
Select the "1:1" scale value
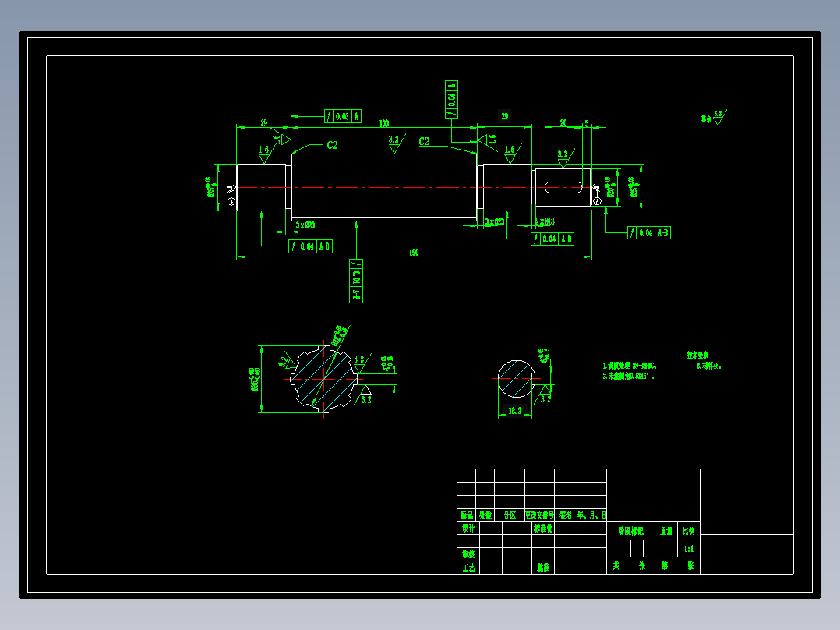689,548
